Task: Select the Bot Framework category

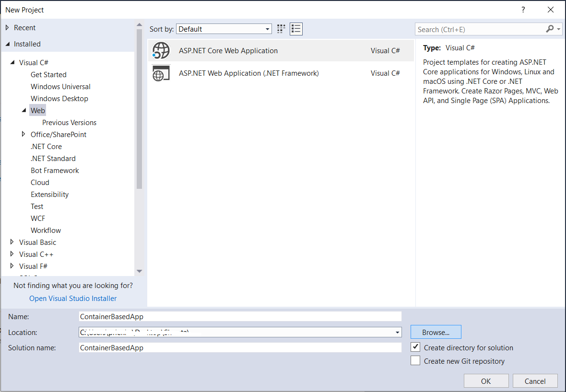Action: coord(55,170)
